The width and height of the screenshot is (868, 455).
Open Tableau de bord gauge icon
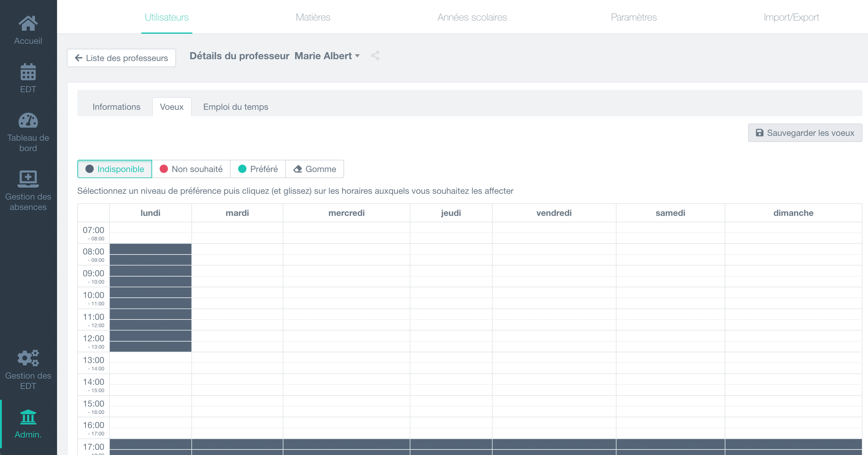(x=28, y=120)
